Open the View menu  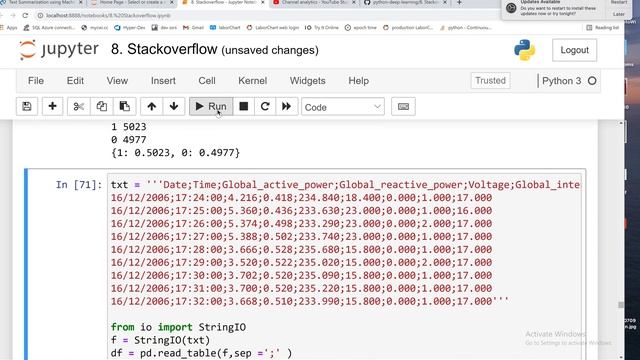click(117, 81)
